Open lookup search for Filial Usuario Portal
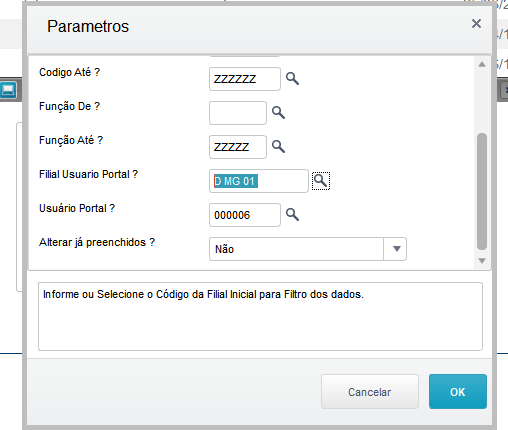The width and height of the screenshot is (508, 430). (321, 181)
